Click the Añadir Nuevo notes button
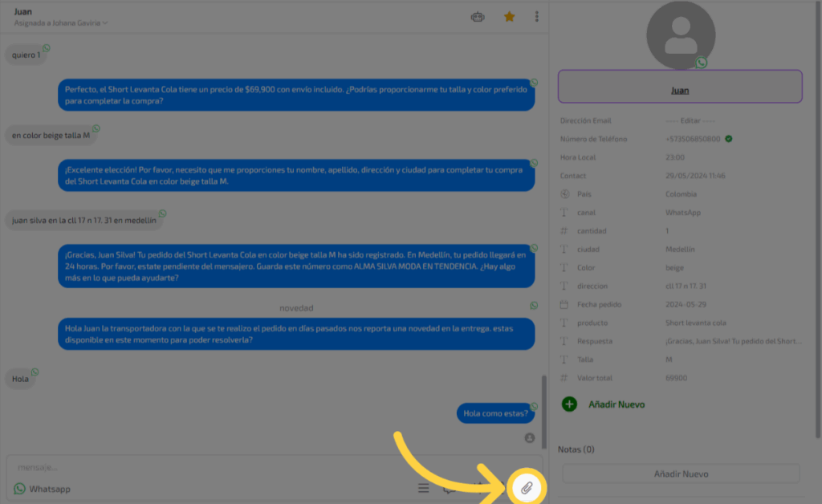The image size is (822, 504). pos(680,474)
